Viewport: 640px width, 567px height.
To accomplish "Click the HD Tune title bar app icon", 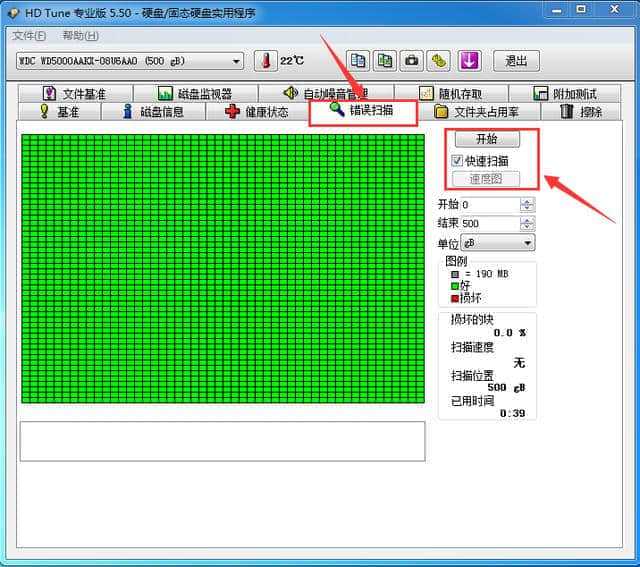I will [x=13, y=13].
